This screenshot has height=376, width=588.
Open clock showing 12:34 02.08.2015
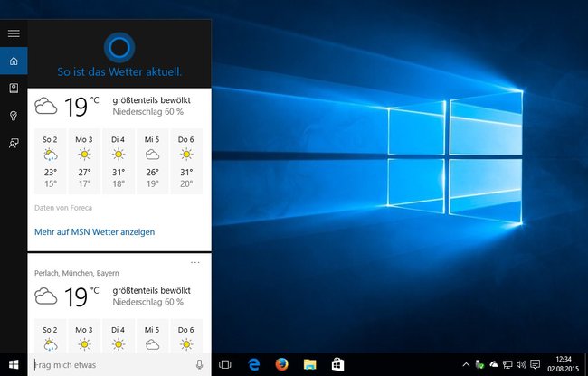562,364
